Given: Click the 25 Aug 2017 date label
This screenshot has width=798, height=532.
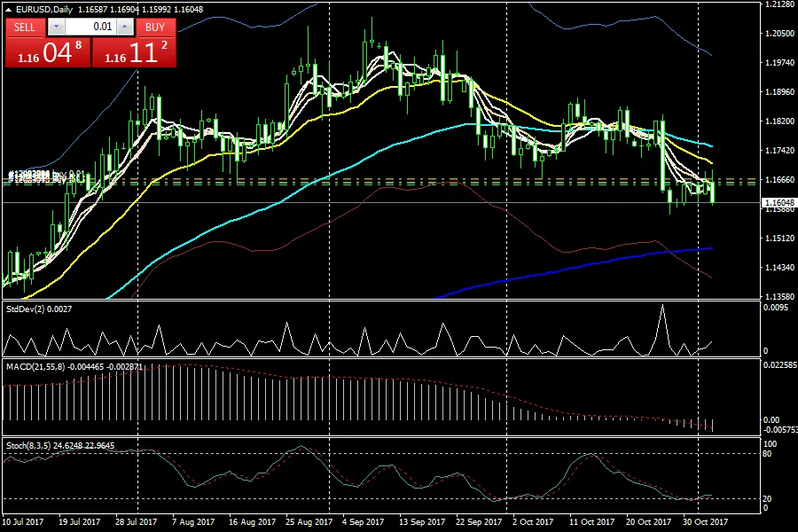Looking at the screenshot, I should point(309,522).
